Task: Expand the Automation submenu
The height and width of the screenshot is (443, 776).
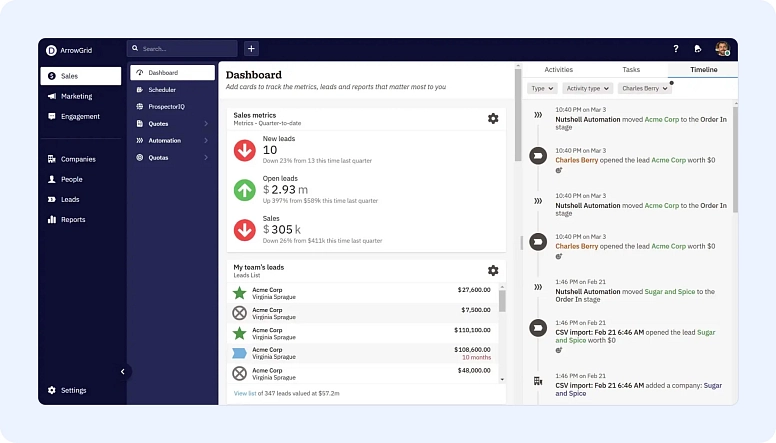Action: click(205, 141)
